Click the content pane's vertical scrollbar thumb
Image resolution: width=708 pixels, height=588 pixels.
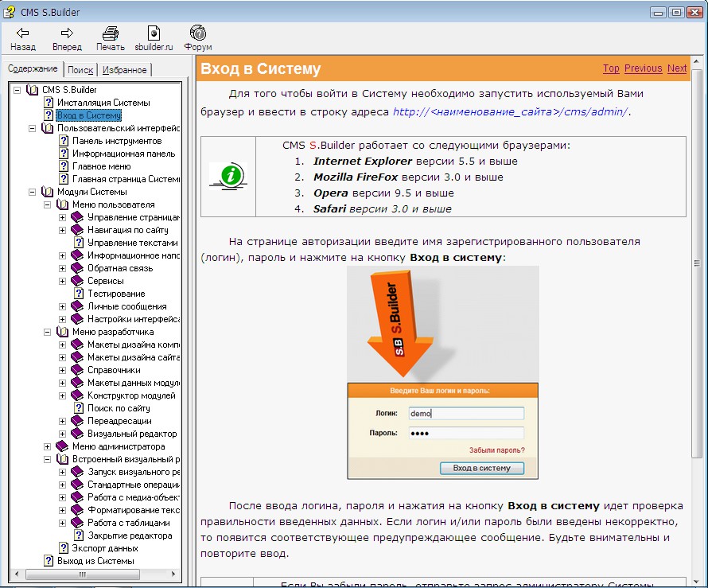697,263
